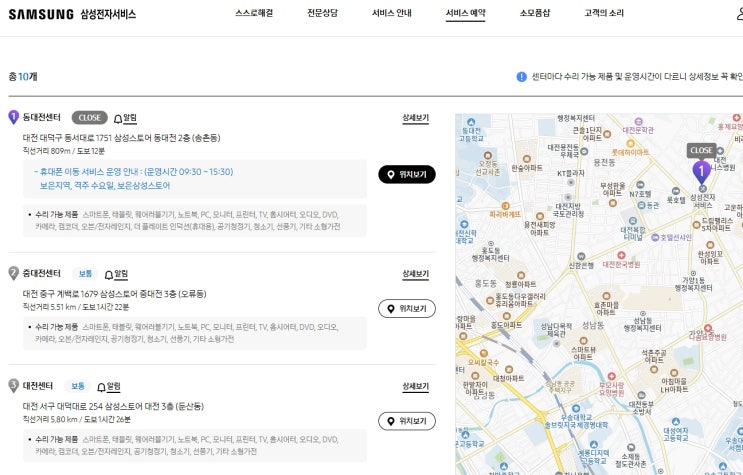This screenshot has width=743, height=475.
Task: Click the 보은지역, 격주 수요일 notice line
Action: [x=105, y=185]
